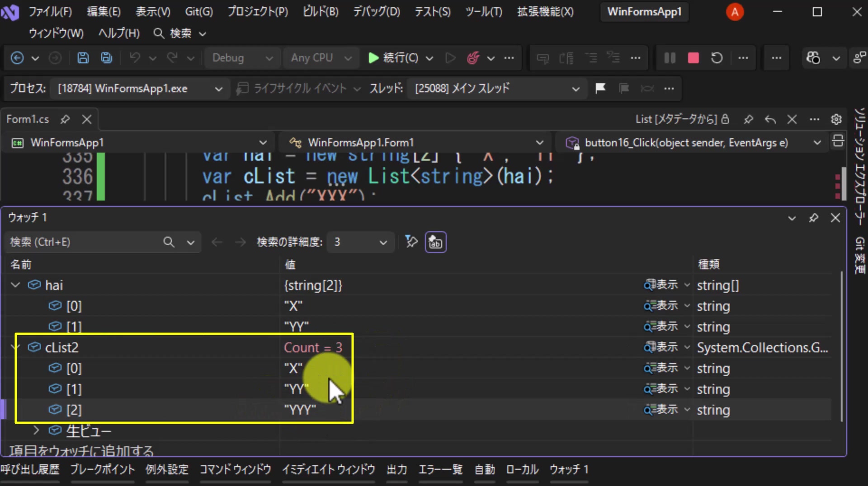Toggle the Watch text visualizer button
868x486 pixels.
[x=435, y=242]
